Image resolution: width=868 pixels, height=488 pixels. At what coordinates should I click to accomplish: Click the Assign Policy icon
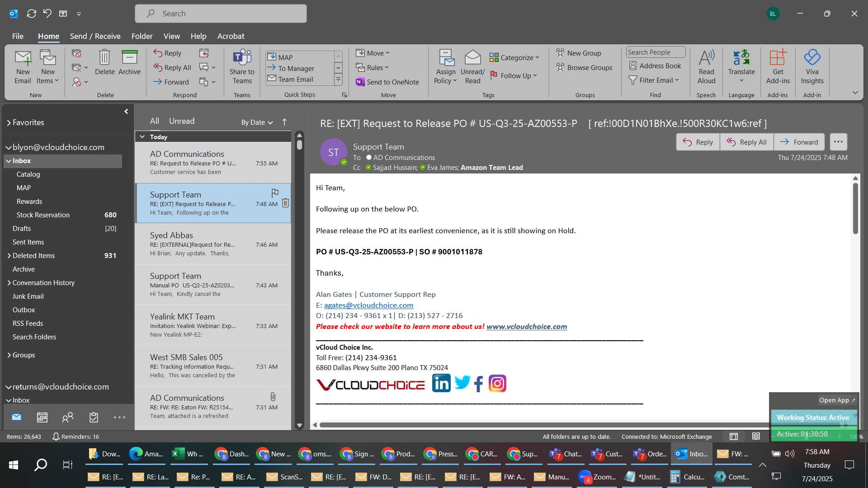tap(446, 57)
